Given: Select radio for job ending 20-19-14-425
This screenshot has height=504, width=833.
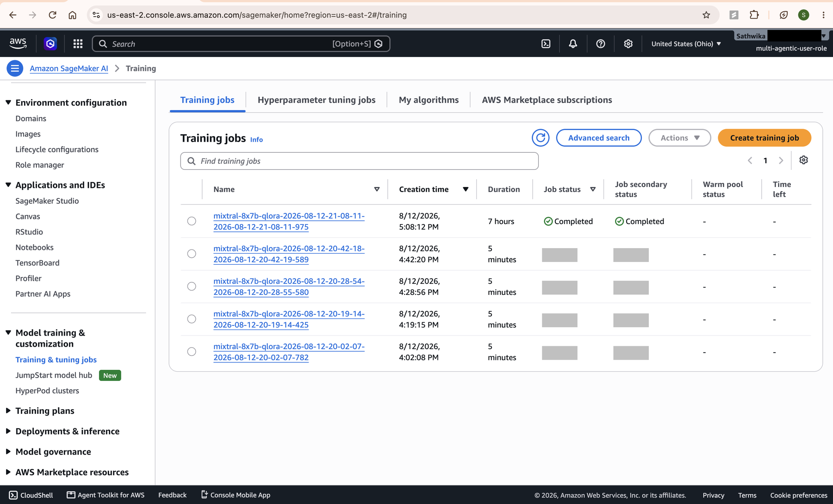Looking at the screenshot, I should coord(192,319).
